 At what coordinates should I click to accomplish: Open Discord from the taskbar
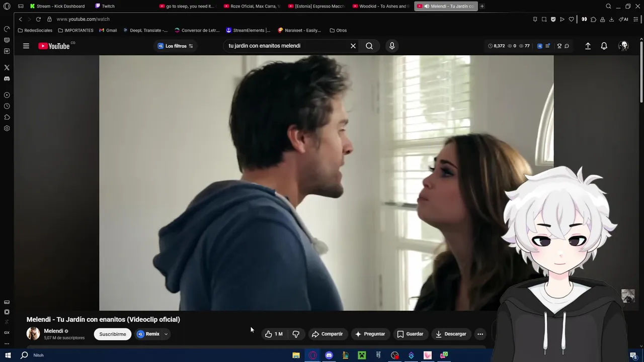[329, 355]
